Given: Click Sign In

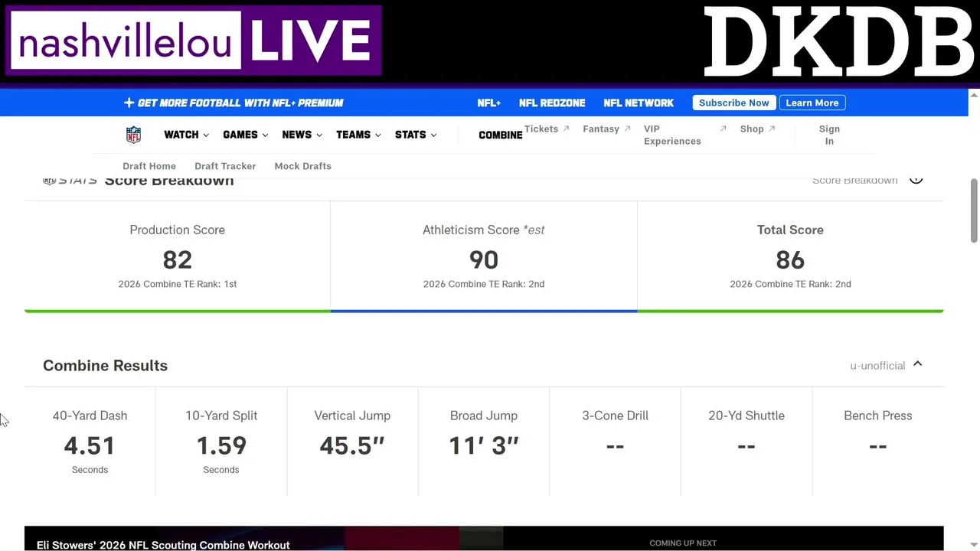Looking at the screenshot, I should 829,135.
